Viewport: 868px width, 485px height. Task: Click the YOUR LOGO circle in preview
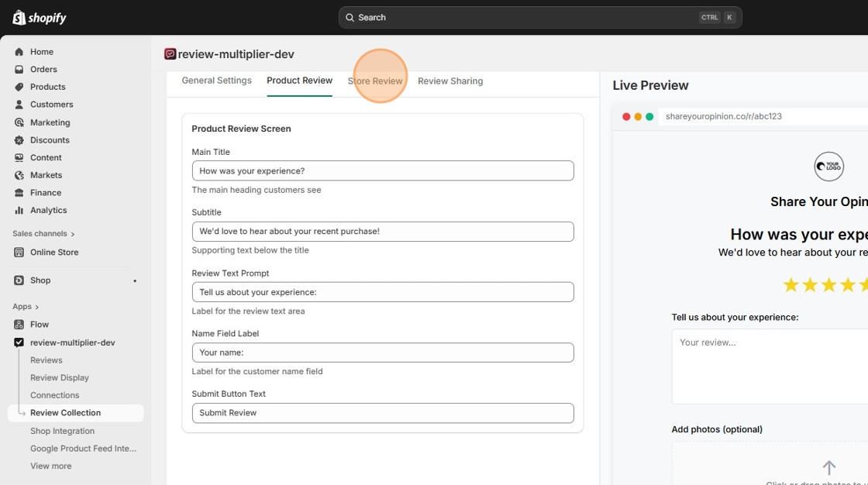[x=828, y=166]
